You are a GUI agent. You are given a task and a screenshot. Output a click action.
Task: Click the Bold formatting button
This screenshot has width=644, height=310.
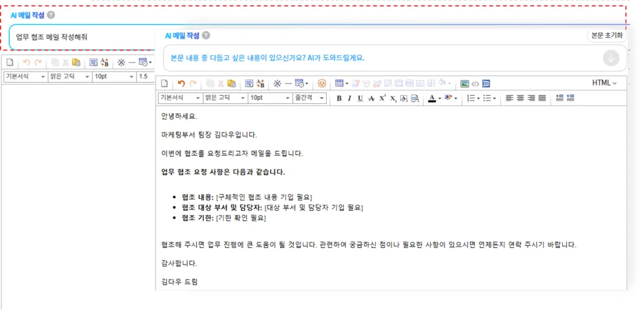[339, 99]
